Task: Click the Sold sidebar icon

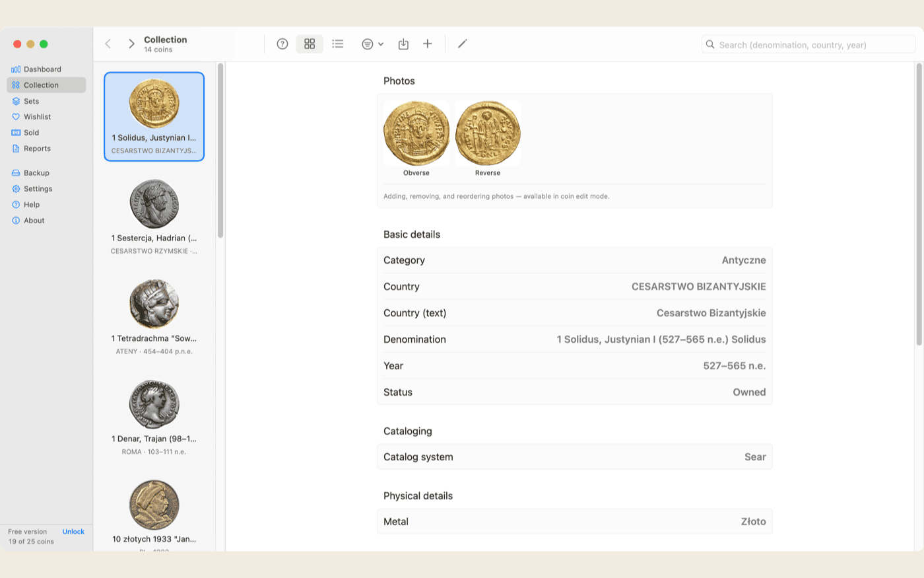Action: click(16, 133)
